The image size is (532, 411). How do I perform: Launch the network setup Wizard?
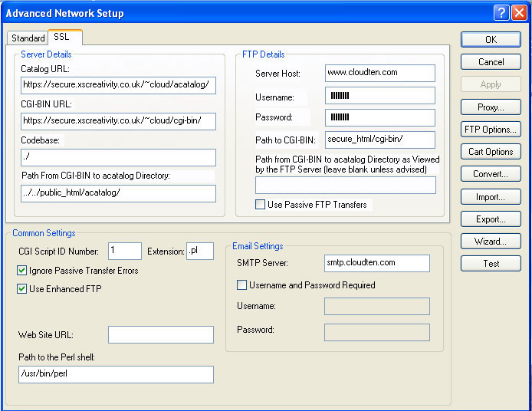(491, 242)
